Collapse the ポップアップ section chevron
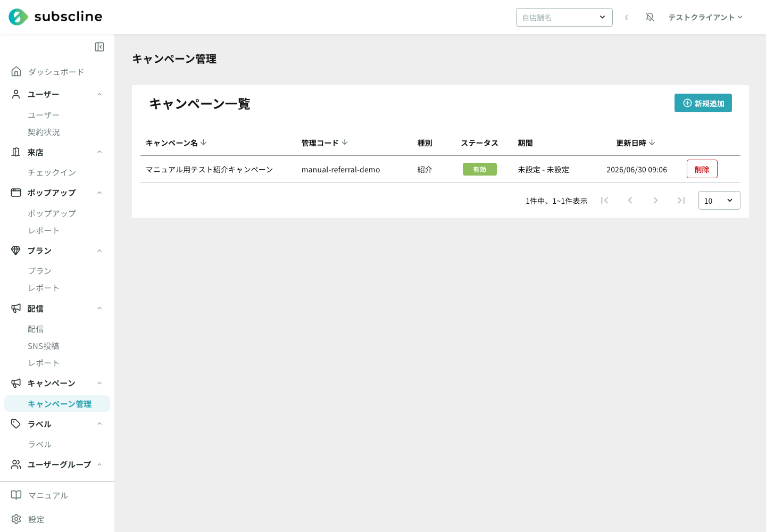This screenshot has height=532, width=766. [99, 193]
